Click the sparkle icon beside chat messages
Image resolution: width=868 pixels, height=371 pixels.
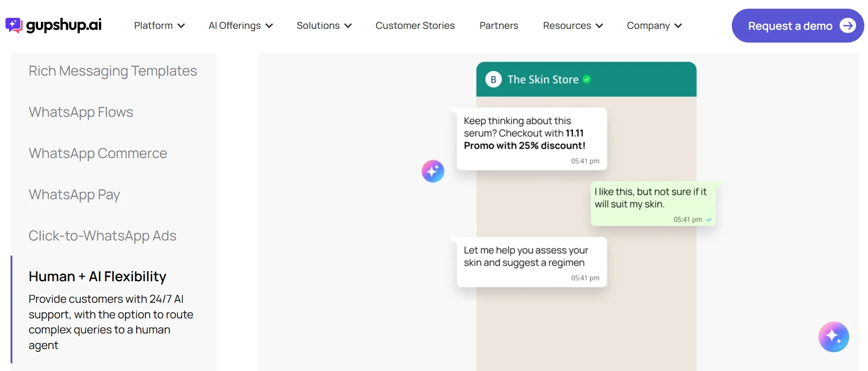[433, 171]
